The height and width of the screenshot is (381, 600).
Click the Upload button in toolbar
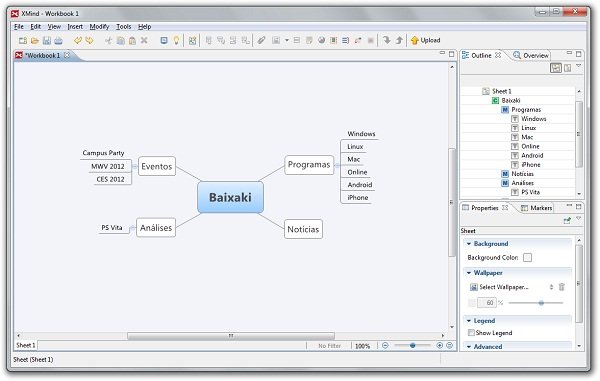[x=425, y=40]
